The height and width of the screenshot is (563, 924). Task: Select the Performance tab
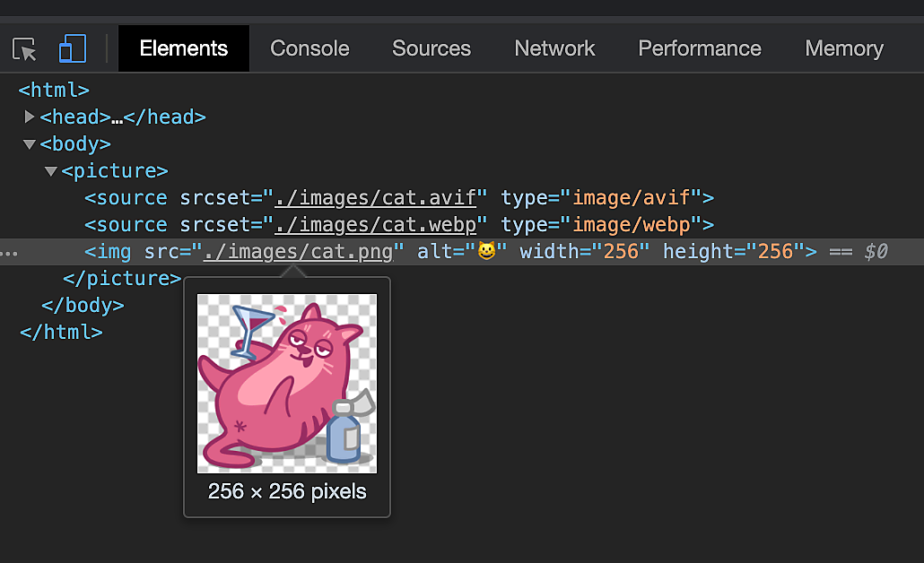point(699,48)
